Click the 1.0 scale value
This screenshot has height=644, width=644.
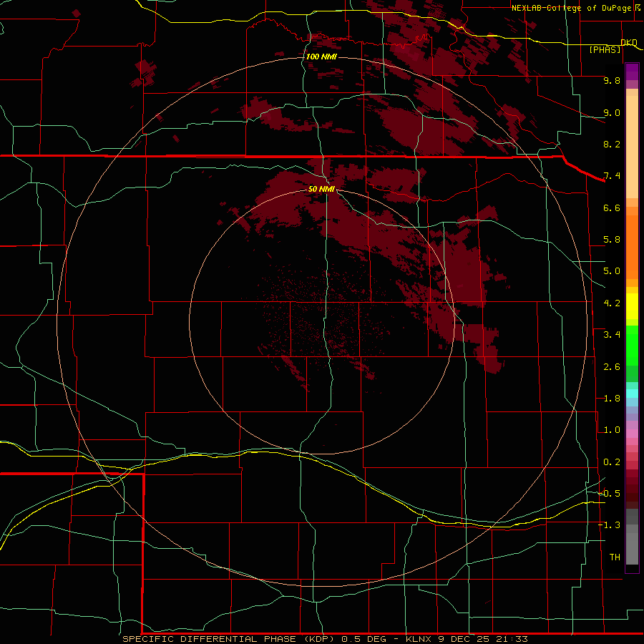point(612,430)
